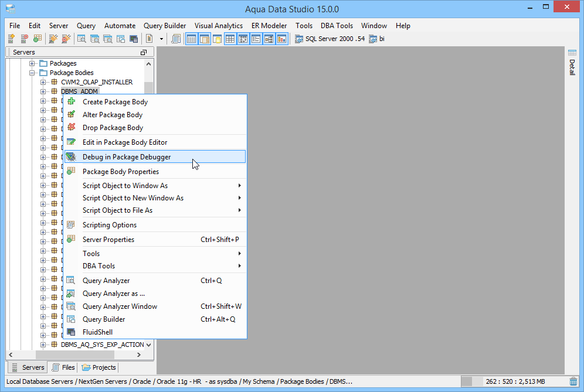Image resolution: width=584 pixels, height=392 pixels.
Task: Click the script scroll toolbar icon
Action: tap(176, 39)
